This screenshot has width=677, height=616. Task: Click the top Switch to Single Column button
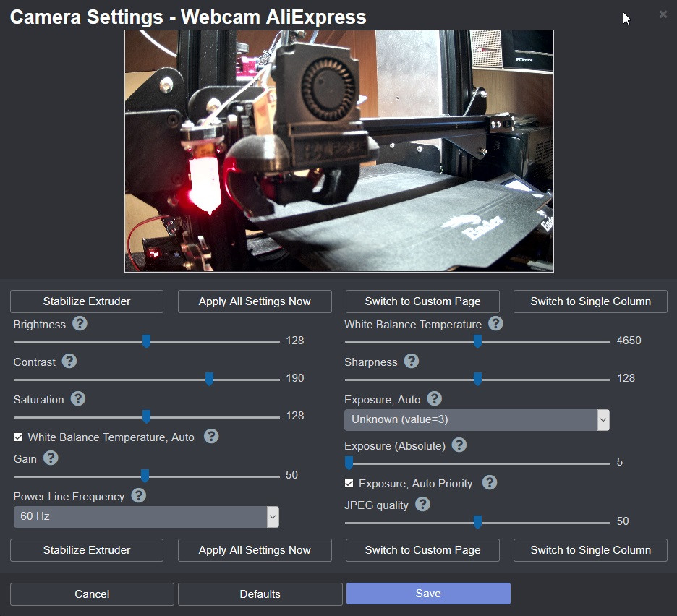click(590, 301)
